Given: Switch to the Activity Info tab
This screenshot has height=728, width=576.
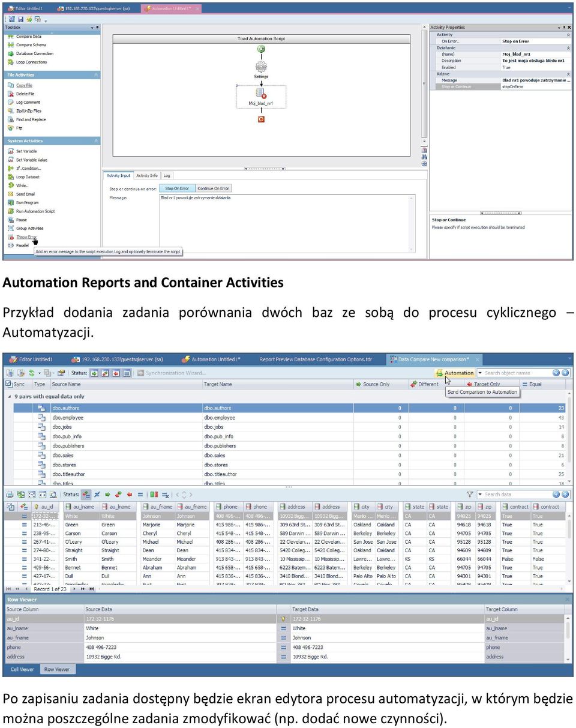Looking at the screenshot, I should pos(147,176).
